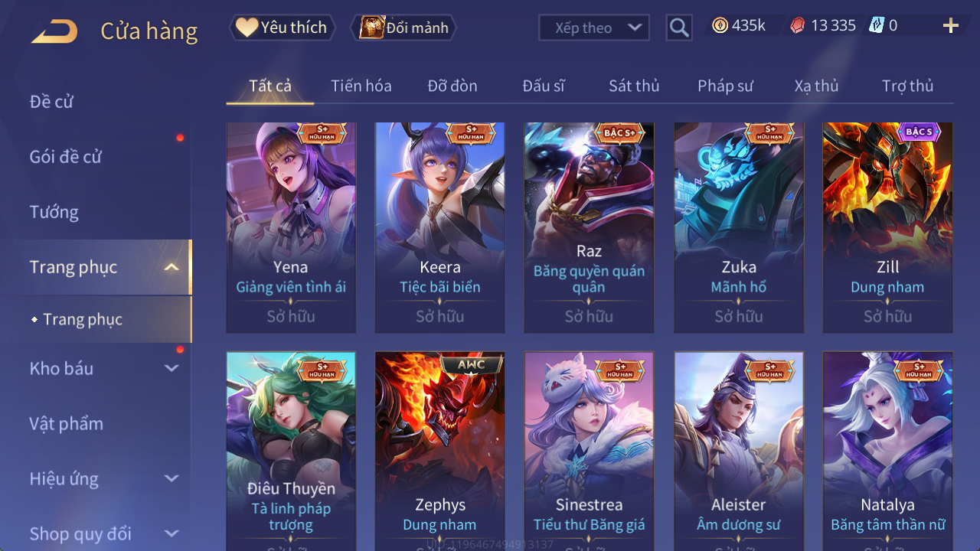Open the Xếp theo sort dropdown

point(594,28)
